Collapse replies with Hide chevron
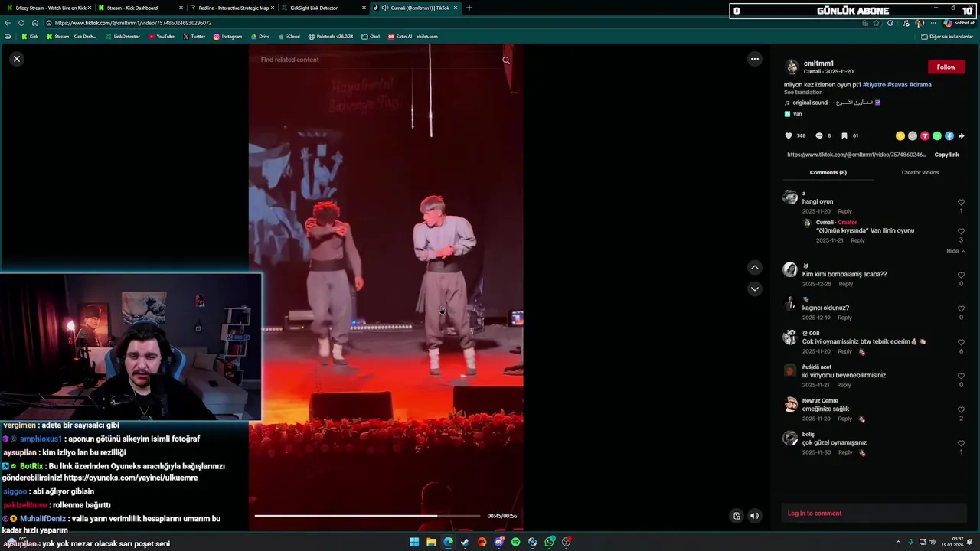Screen dimensions: 980x551 click(x=955, y=251)
